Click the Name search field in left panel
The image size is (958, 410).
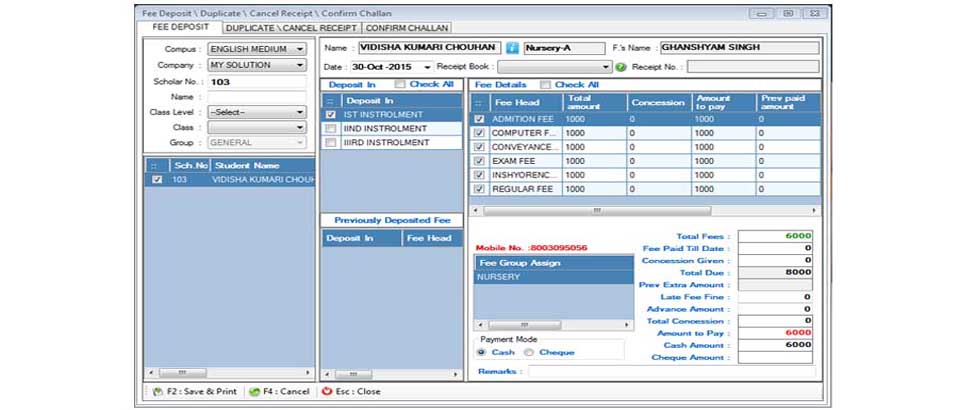(x=257, y=97)
